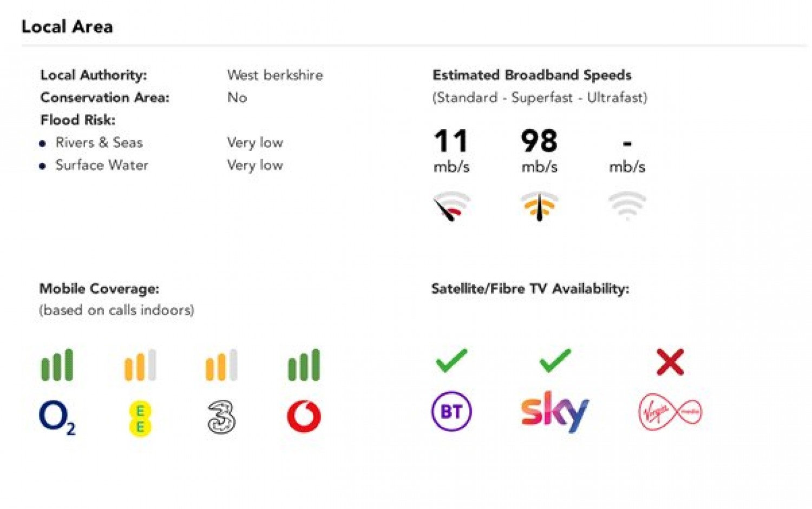Click the EE network logo
The image size is (812, 509).
point(140,419)
